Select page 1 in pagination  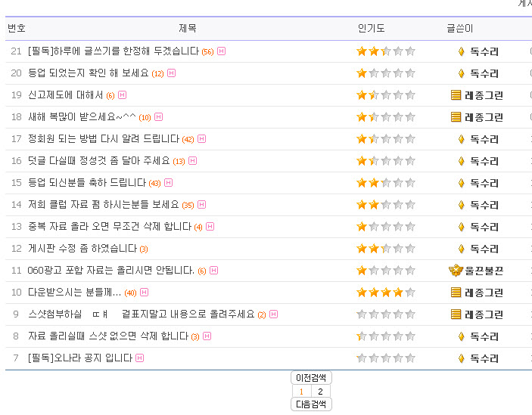coord(301,392)
